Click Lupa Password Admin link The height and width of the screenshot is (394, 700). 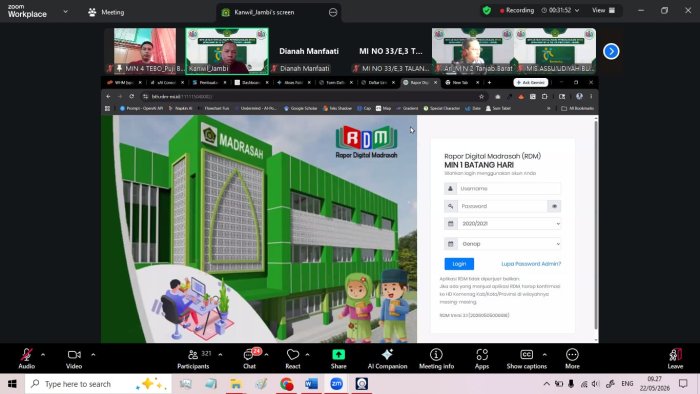click(x=531, y=264)
